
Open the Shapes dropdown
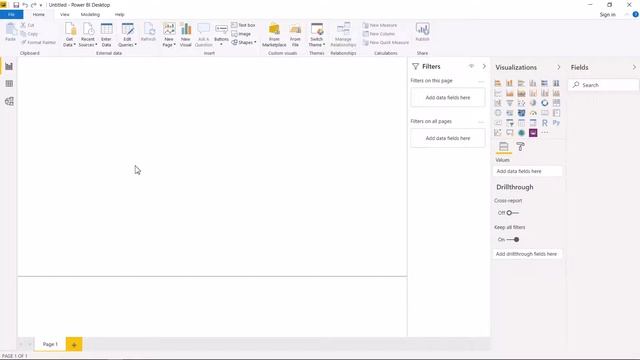tap(244, 42)
